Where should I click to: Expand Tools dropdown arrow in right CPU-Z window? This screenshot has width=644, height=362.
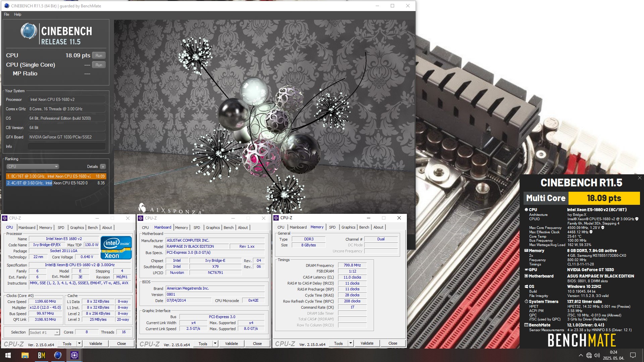[x=351, y=343]
